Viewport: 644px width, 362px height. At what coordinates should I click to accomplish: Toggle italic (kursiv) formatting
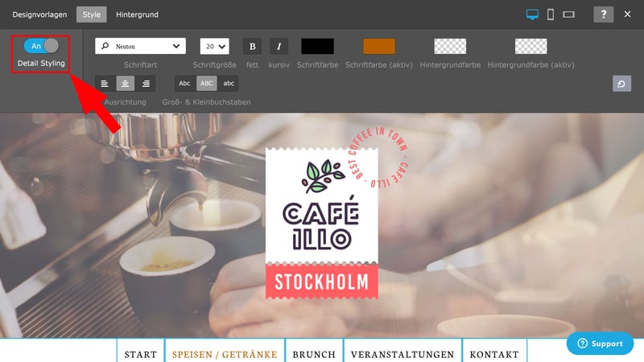279,47
